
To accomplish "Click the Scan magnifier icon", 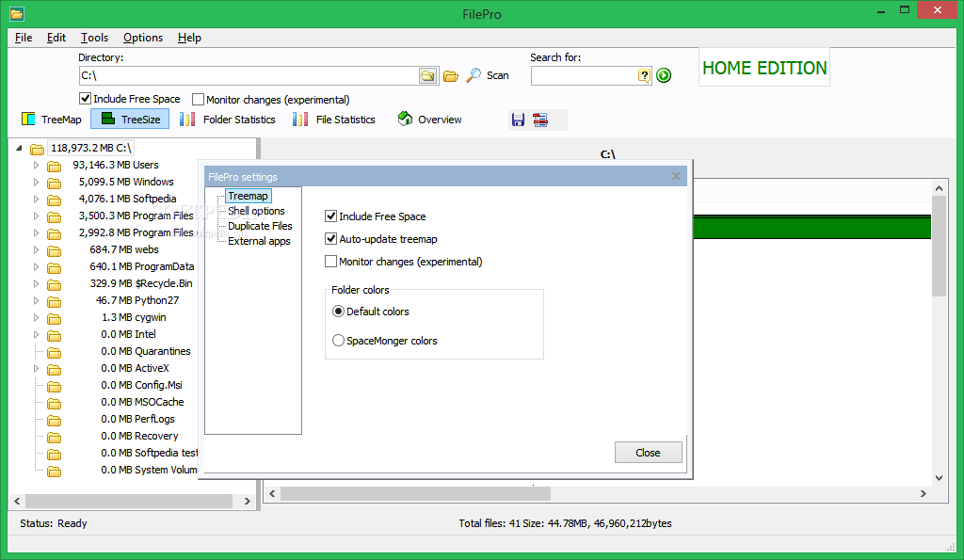I will pos(474,75).
